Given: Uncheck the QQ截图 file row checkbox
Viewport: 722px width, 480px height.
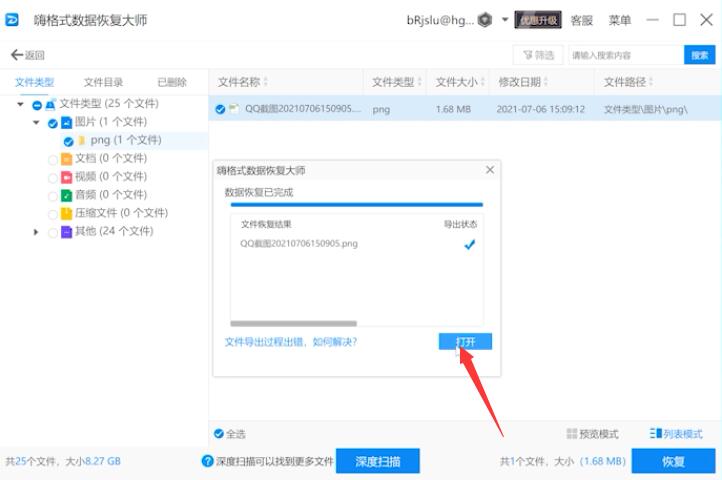Looking at the screenshot, I should (220, 109).
